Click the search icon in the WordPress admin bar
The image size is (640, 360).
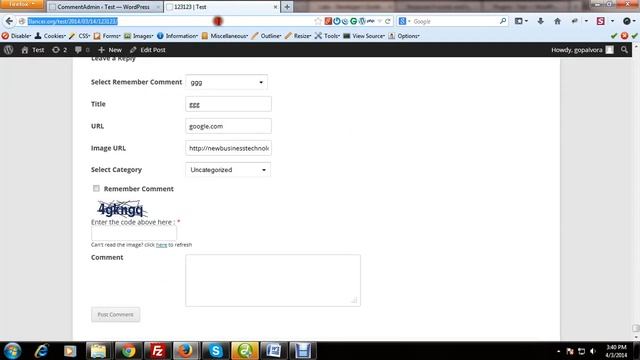click(624, 50)
